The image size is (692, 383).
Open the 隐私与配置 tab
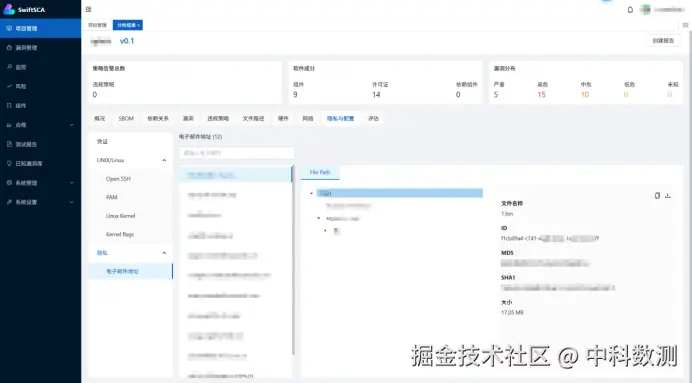pyautogui.click(x=340, y=118)
